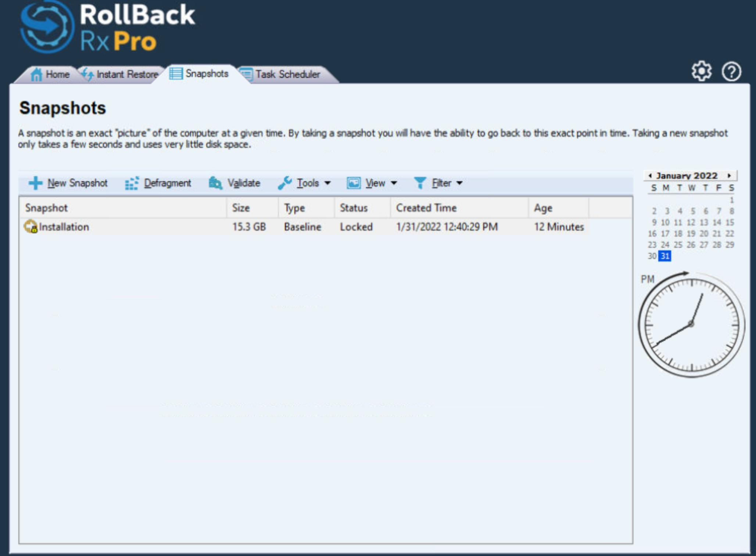Click the Validate magnifier icon
This screenshot has width=756, height=556.
pyautogui.click(x=215, y=183)
